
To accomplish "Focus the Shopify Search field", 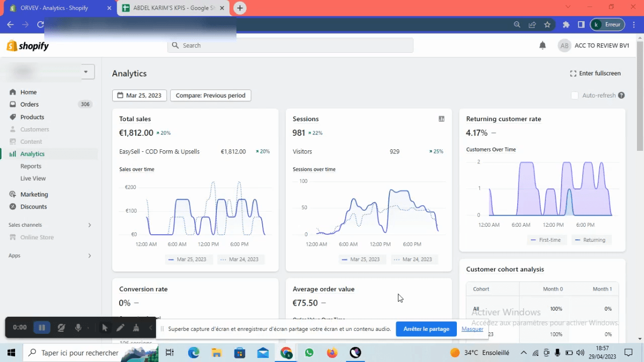I will tap(290, 45).
